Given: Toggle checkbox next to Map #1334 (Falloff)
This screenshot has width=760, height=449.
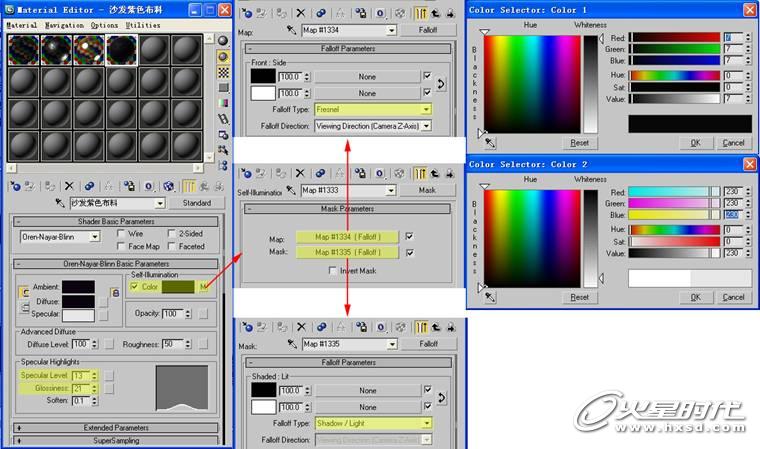Looking at the screenshot, I should [410, 236].
